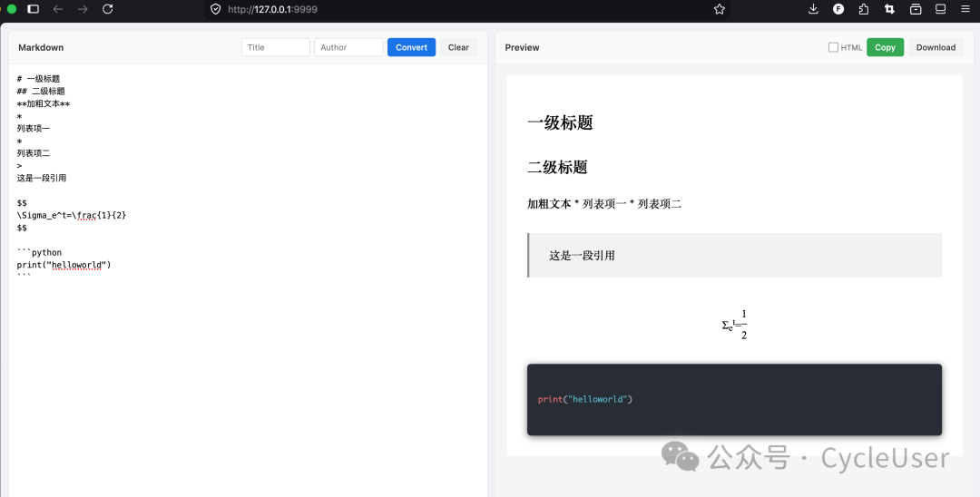980x497 pixels.
Task: Click the Author input field
Action: pyautogui.click(x=348, y=47)
